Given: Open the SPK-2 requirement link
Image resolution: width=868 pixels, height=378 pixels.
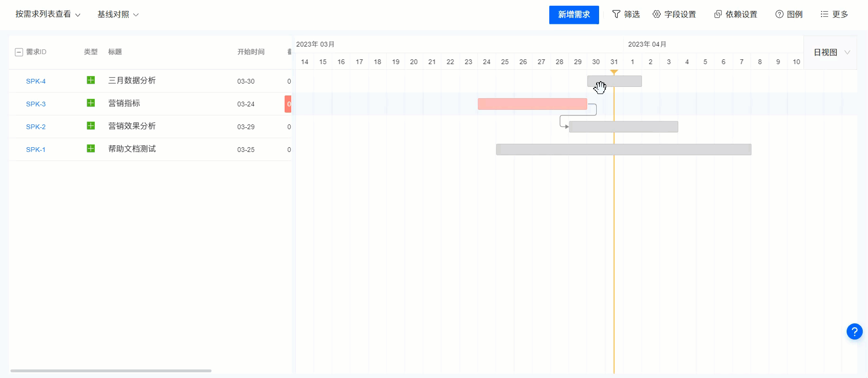Looking at the screenshot, I should [36, 127].
